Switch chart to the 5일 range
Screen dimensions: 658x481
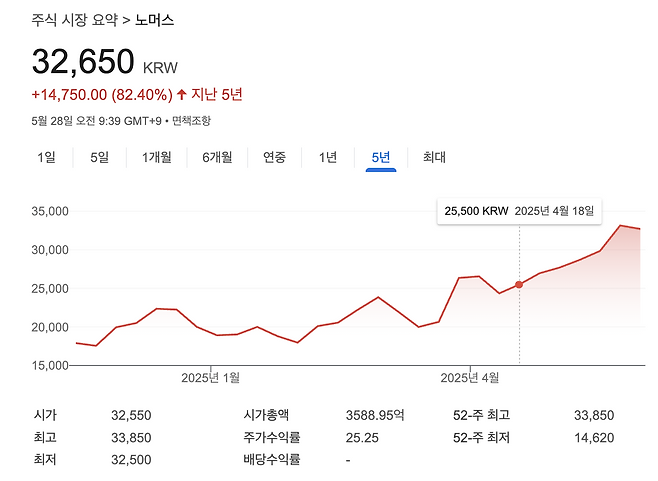(99, 157)
